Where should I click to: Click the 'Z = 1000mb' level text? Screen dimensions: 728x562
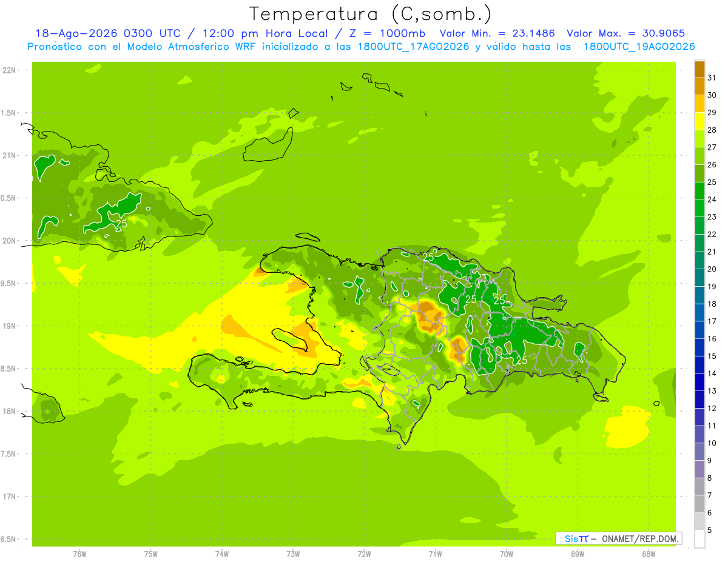[388, 34]
